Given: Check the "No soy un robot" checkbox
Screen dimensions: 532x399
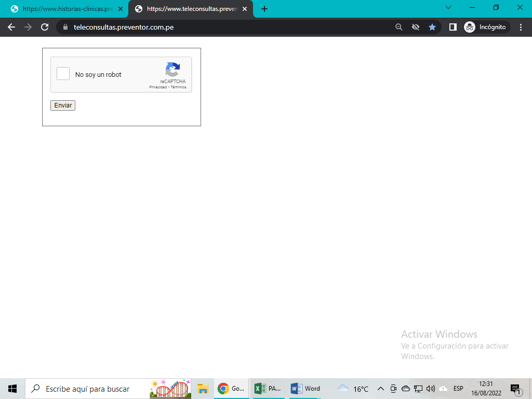Looking at the screenshot, I should (x=63, y=74).
